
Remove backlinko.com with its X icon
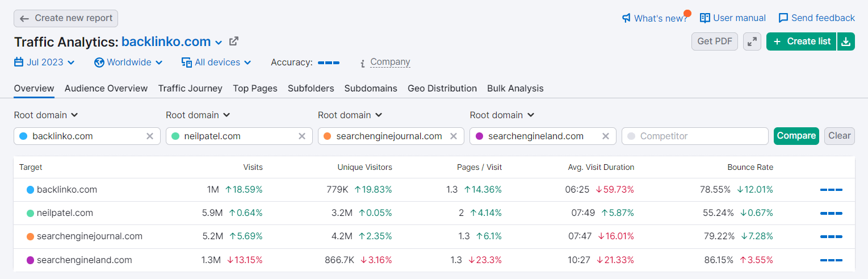point(150,136)
